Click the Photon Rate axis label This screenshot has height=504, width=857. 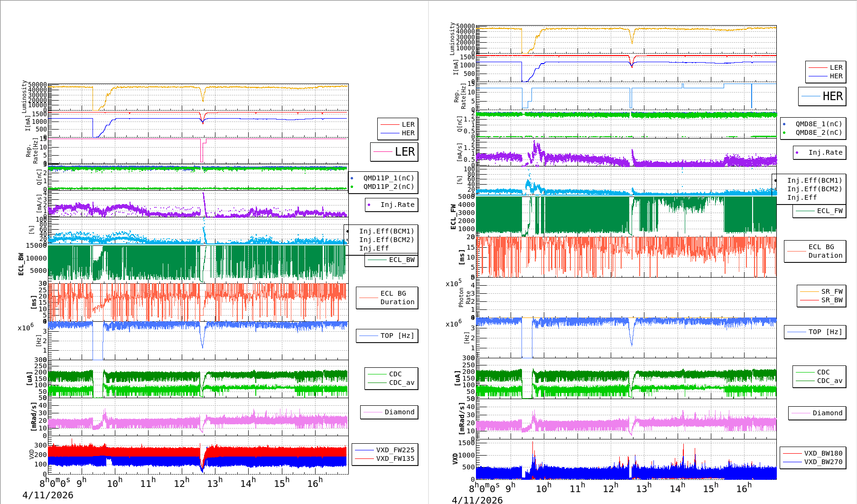465,297
